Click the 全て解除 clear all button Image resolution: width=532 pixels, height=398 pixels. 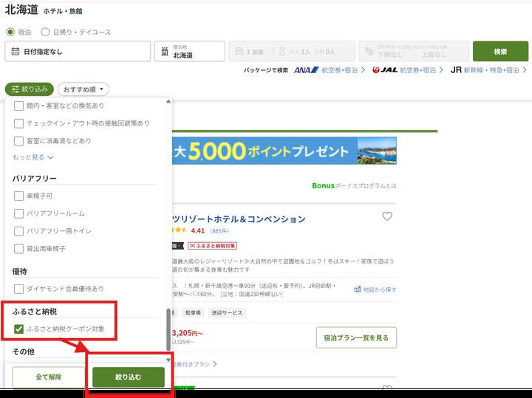click(x=49, y=377)
